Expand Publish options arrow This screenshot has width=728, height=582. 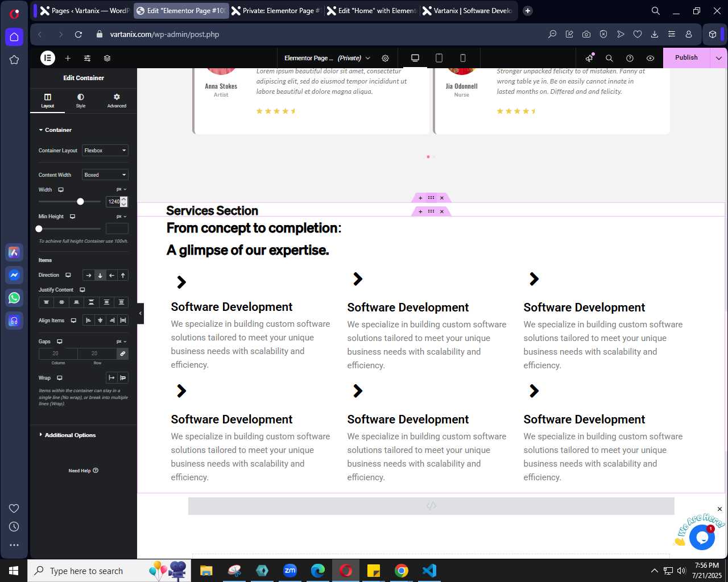pyautogui.click(x=719, y=58)
